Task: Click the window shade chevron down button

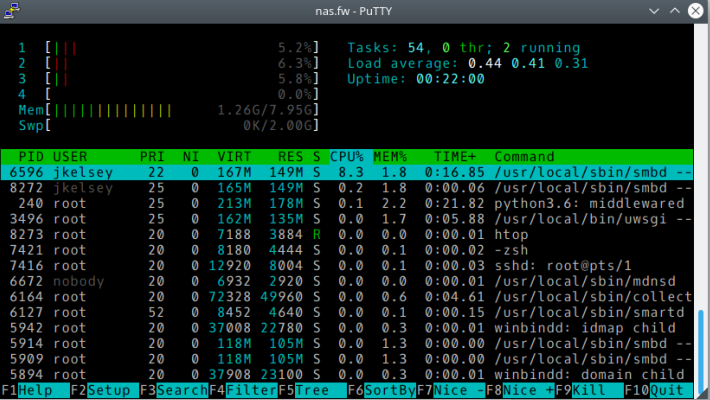Action: tap(654, 11)
